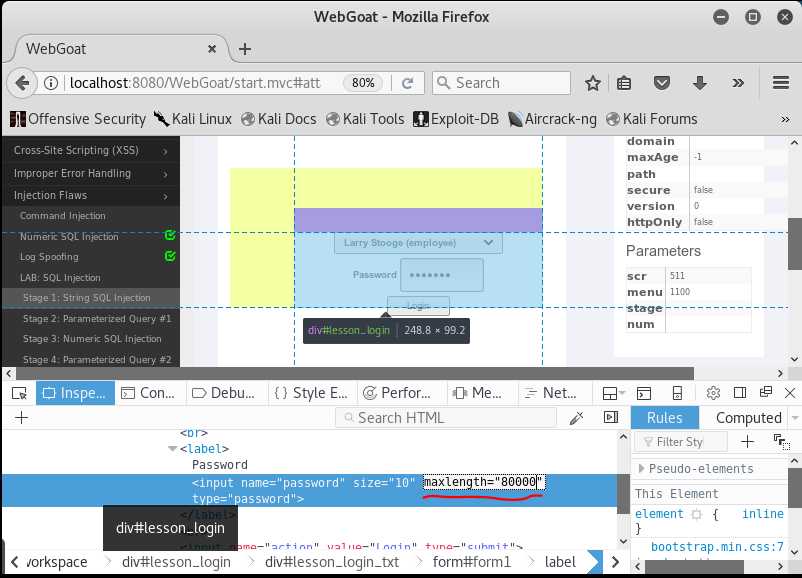Open the Command Injection lesson

[62, 216]
